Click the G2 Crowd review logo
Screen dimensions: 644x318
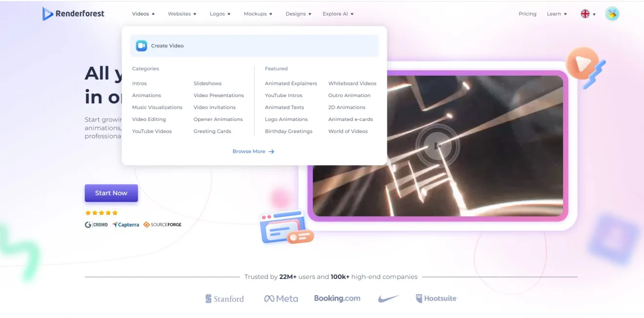(x=96, y=225)
